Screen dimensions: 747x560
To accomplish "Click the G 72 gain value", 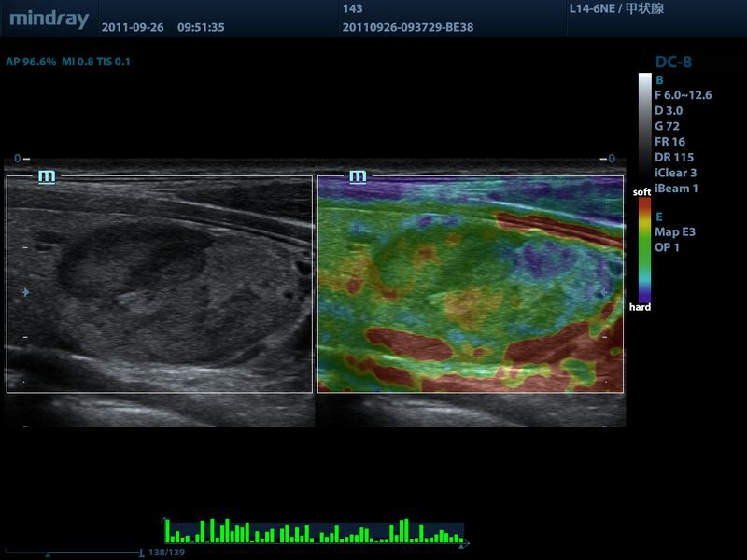I will tap(668, 126).
